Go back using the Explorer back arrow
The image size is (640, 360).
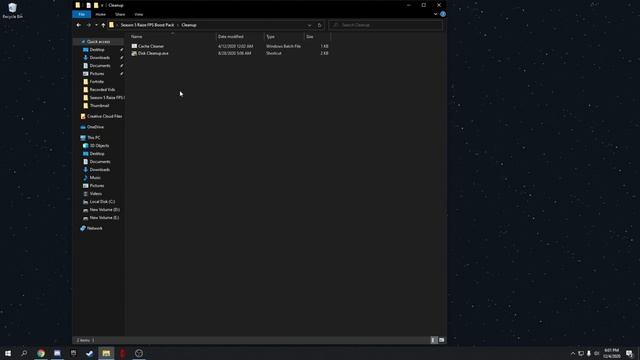click(78, 25)
